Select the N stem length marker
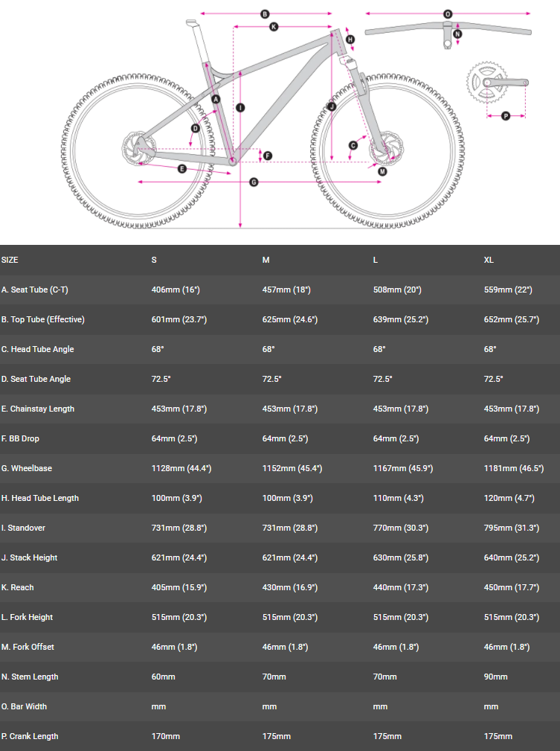This screenshot has width=560, height=751. pos(457,33)
